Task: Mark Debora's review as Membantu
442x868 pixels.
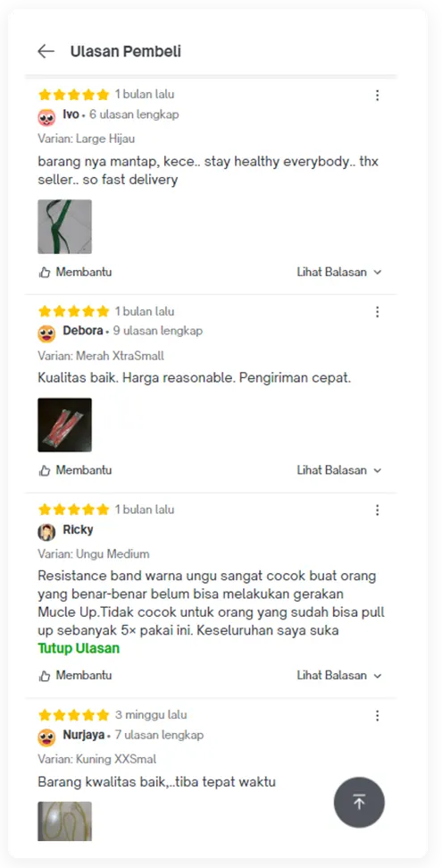Action: 75,470
